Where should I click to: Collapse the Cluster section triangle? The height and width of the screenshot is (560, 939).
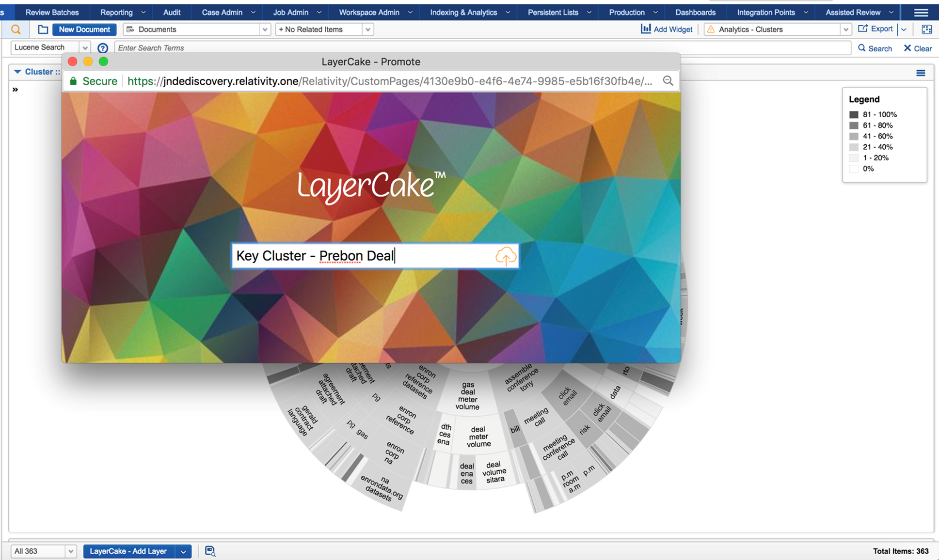coord(17,72)
